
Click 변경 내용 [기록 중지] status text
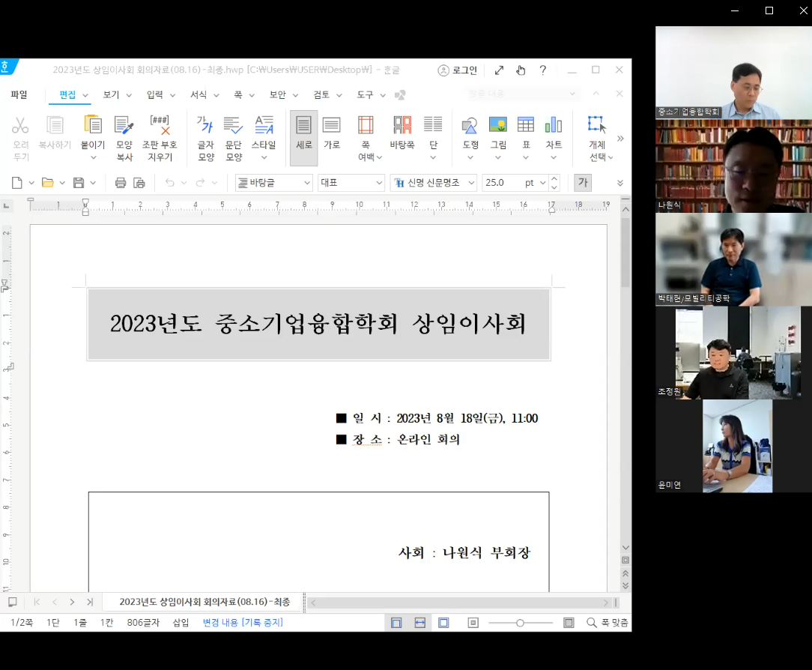pos(243,622)
